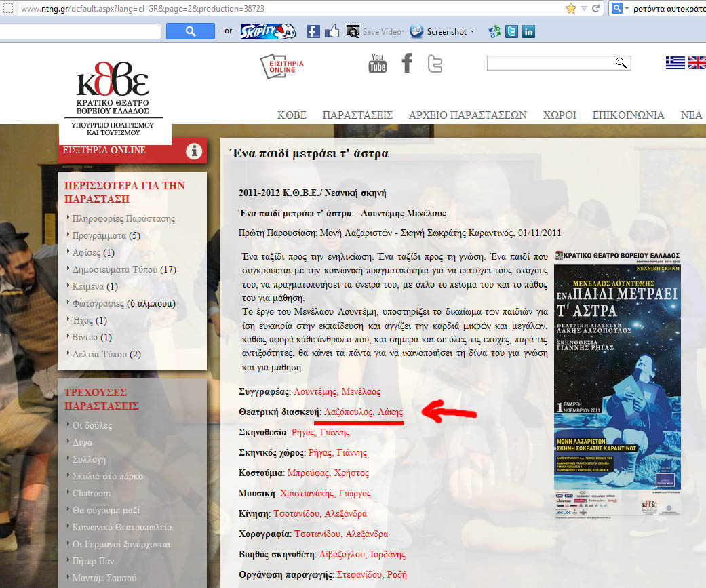Click the thumbs-up Like icon in toolbar

[x=332, y=31]
